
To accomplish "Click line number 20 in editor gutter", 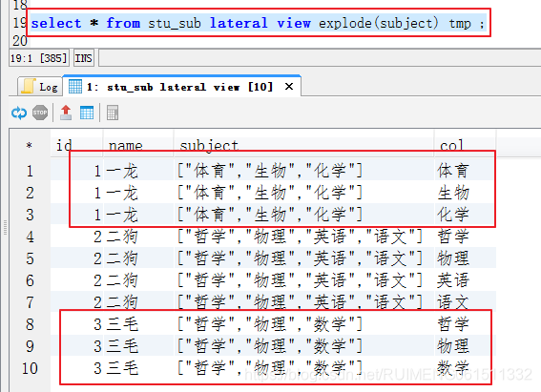I will [x=20, y=41].
